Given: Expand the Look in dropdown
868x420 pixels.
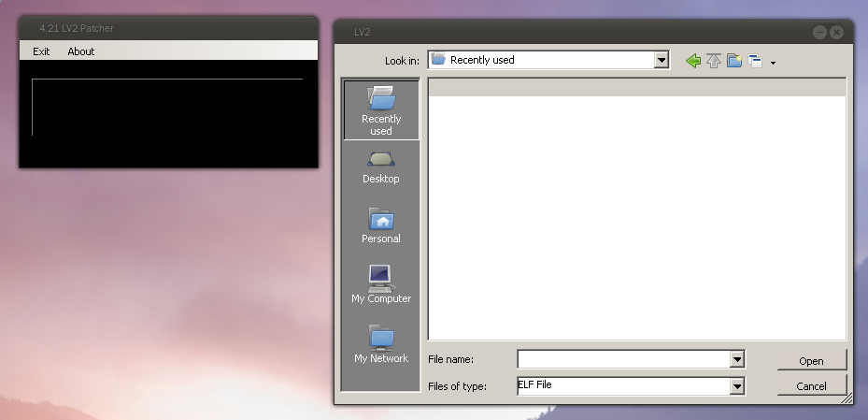Looking at the screenshot, I should coord(662,60).
